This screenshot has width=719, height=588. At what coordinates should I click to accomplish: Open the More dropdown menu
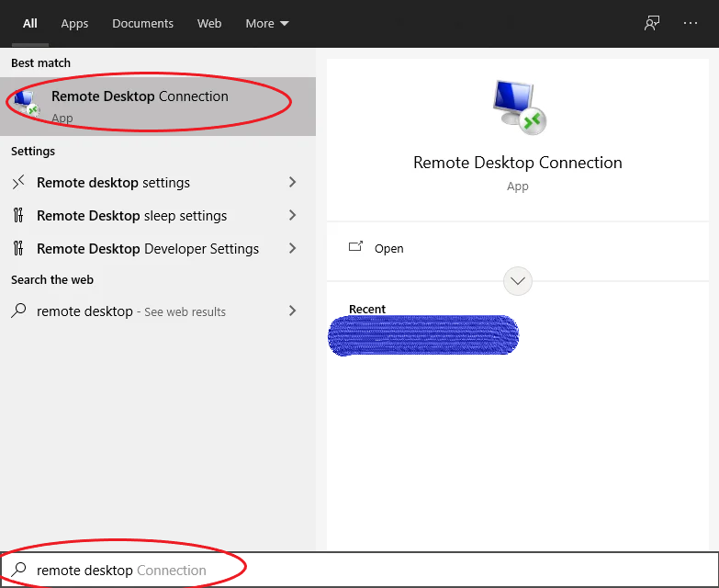click(x=267, y=23)
